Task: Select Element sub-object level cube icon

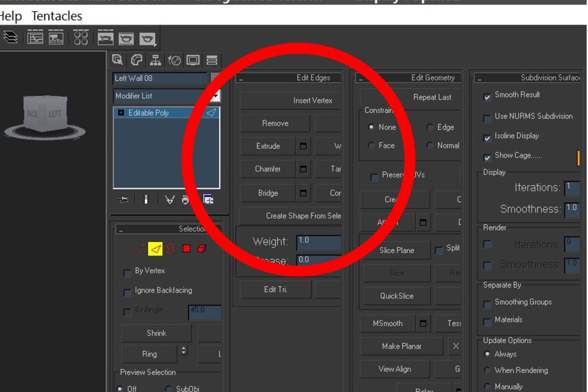Action: click(202, 249)
